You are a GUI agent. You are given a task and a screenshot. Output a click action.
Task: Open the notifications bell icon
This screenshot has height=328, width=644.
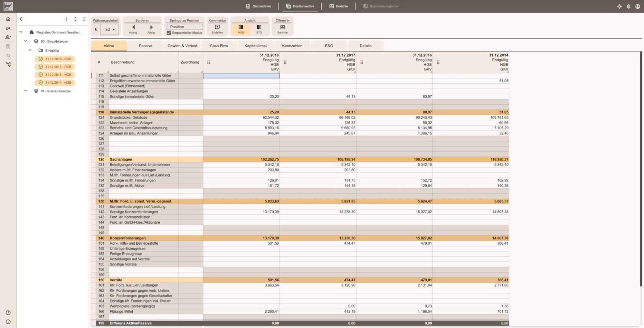tap(628, 6)
